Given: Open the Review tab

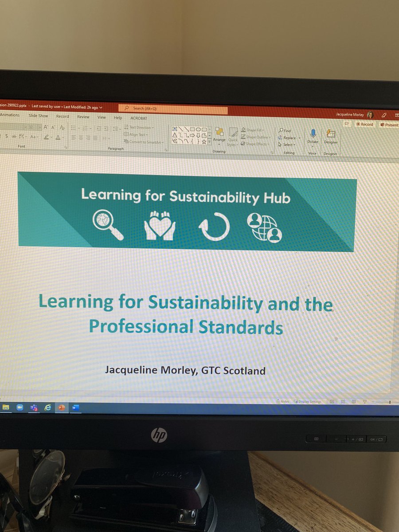Looking at the screenshot, I should point(83,117).
